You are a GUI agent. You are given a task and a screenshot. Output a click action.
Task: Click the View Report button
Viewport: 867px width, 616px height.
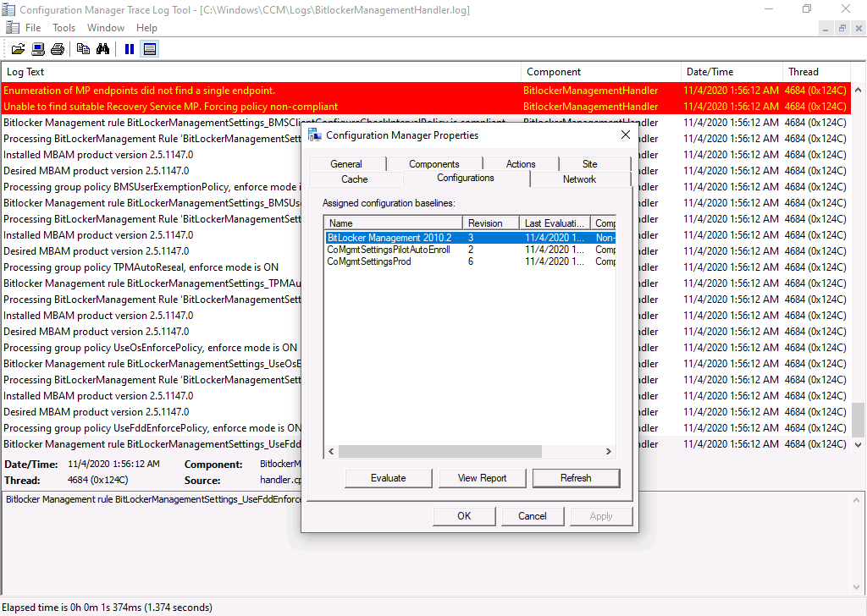coord(482,478)
